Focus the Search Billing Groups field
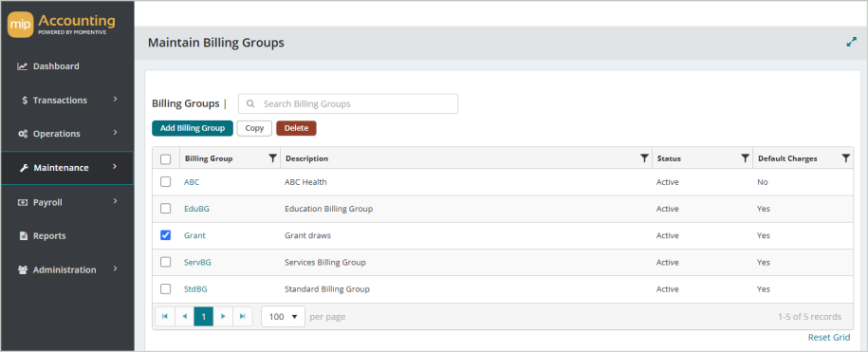Image resolution: width=868 pixels, height=352 pixels. 348,103
